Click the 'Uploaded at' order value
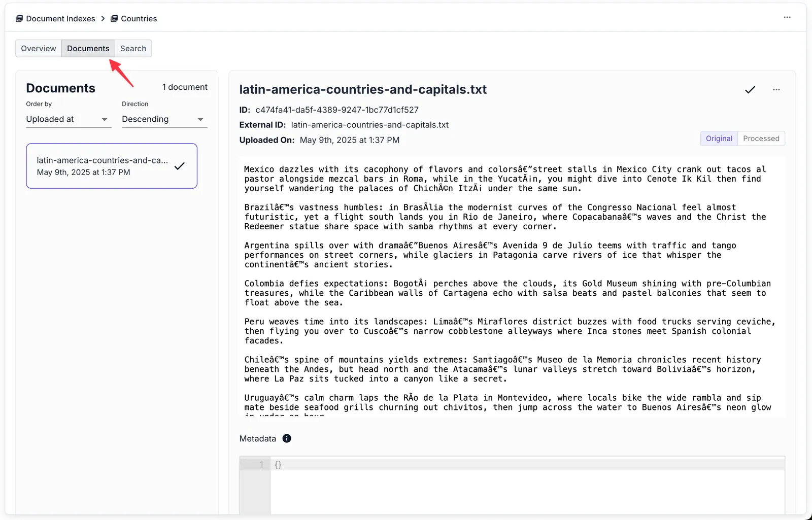The height and width of the screenshot is (520, 812). coord(50,119)
